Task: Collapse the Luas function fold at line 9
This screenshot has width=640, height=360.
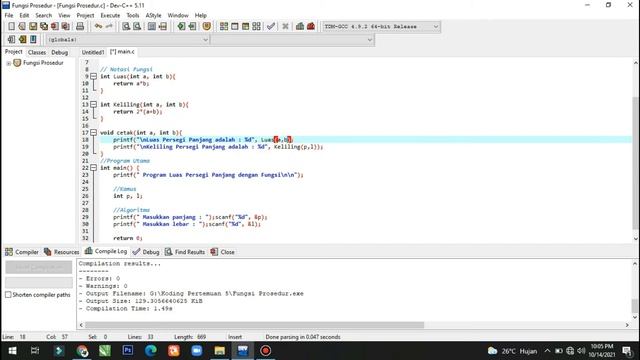Action: click(x=93, y=76)
